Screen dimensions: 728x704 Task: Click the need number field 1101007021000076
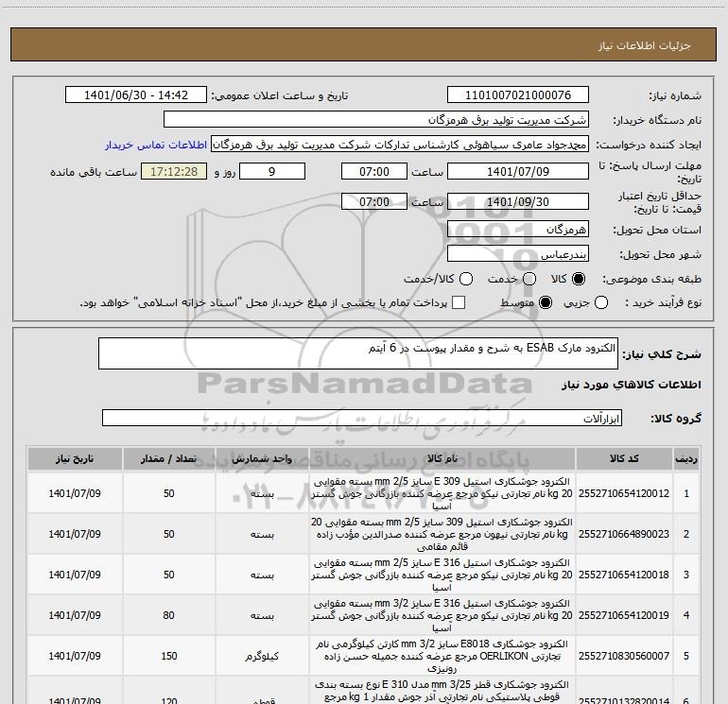click(x=518, y=95)
